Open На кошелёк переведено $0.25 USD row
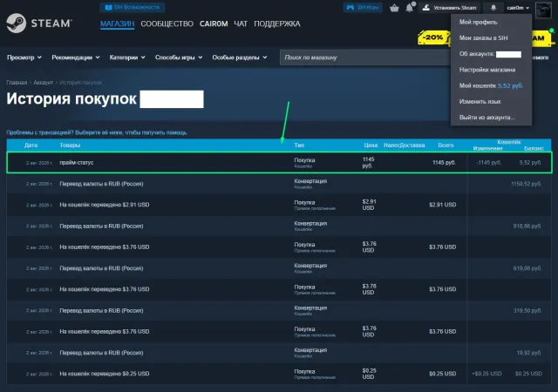The image size is (558, 392). (x=279, y=374)
